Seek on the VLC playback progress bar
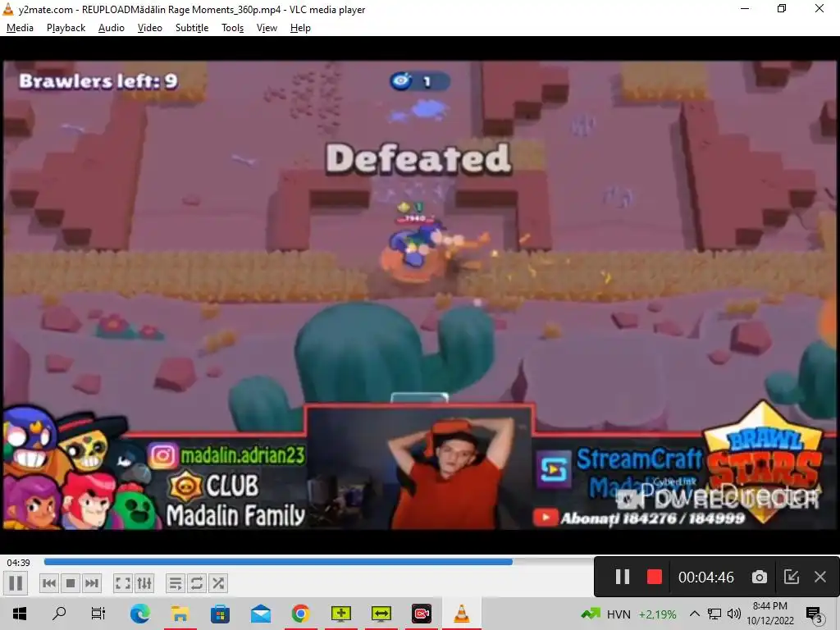 pyautogui.click(x=318, y=562)
